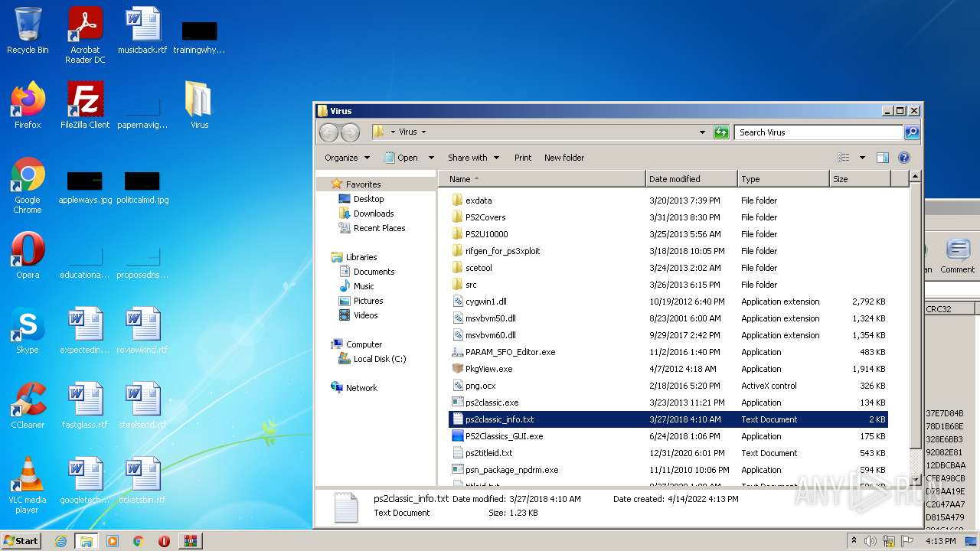
Task: Expand the Open button dropdown arrow
Action: tap(431, 158)
